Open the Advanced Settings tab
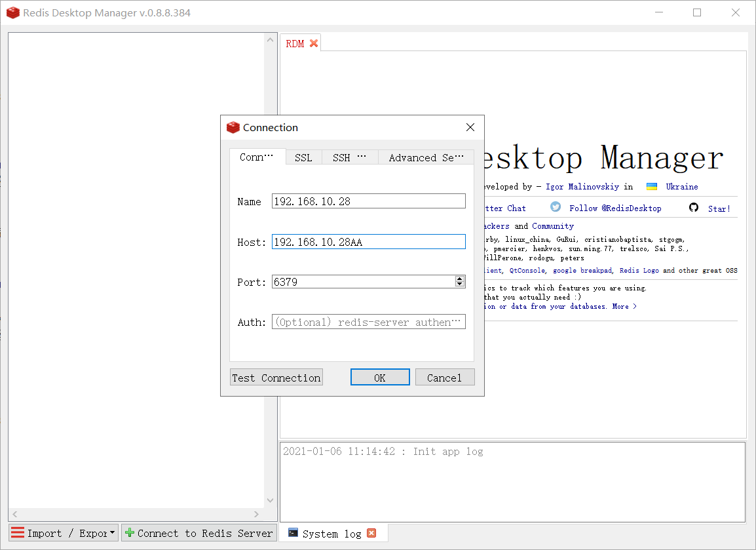Viewport: 756px width, 550px height. click(426, 157)
